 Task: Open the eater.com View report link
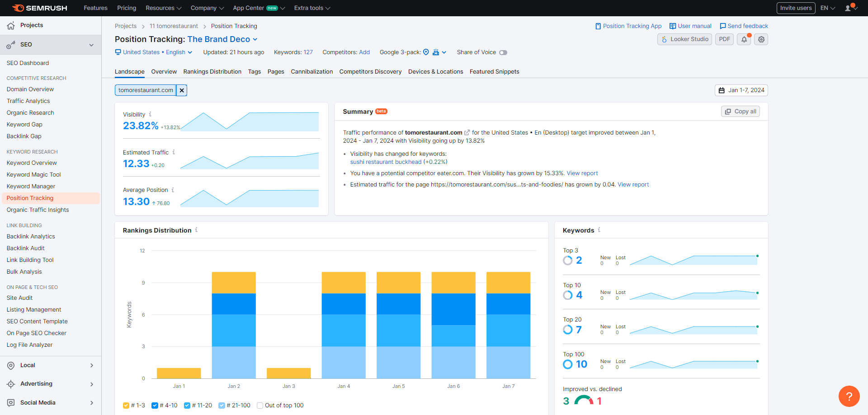(582, 173)
